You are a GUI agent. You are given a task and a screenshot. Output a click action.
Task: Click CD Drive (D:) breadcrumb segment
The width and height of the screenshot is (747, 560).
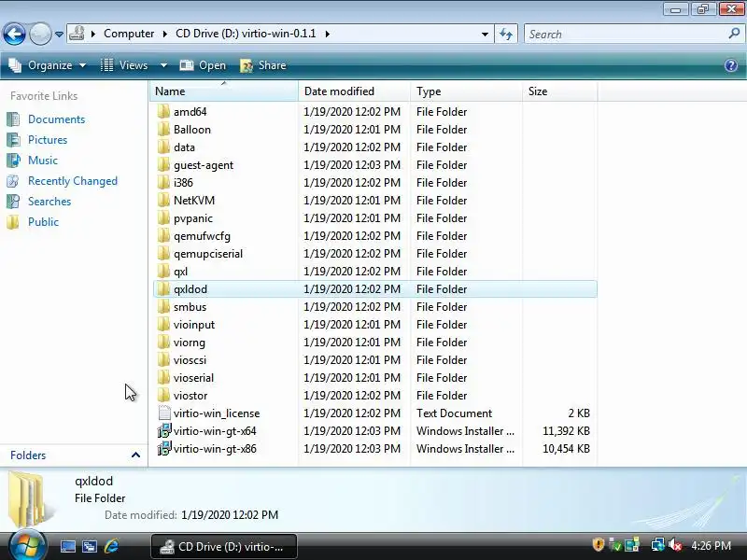[246, 34]
